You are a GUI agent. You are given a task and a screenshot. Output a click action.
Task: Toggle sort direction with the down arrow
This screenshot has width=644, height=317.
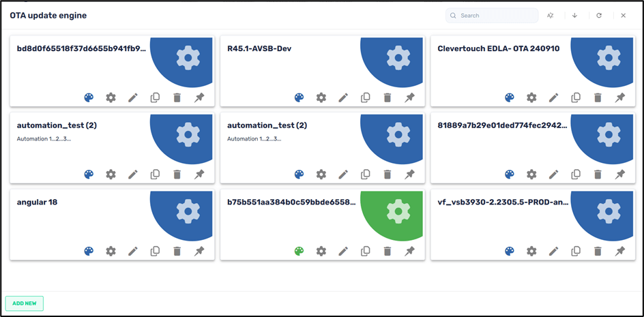coord(574,15)
